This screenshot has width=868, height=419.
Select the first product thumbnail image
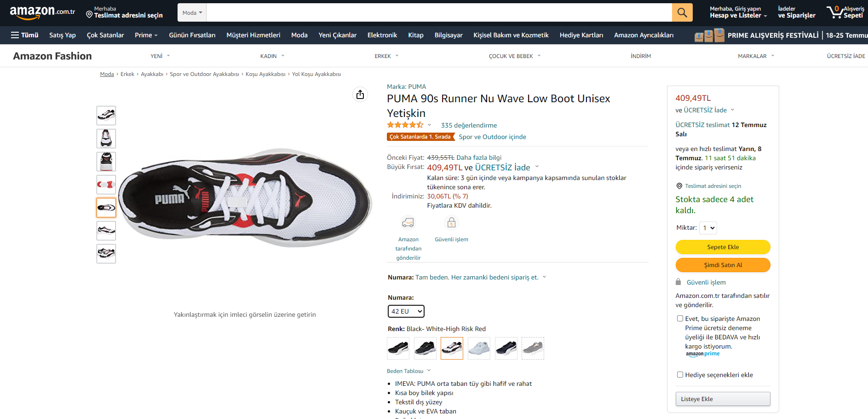tap(106, 116)
